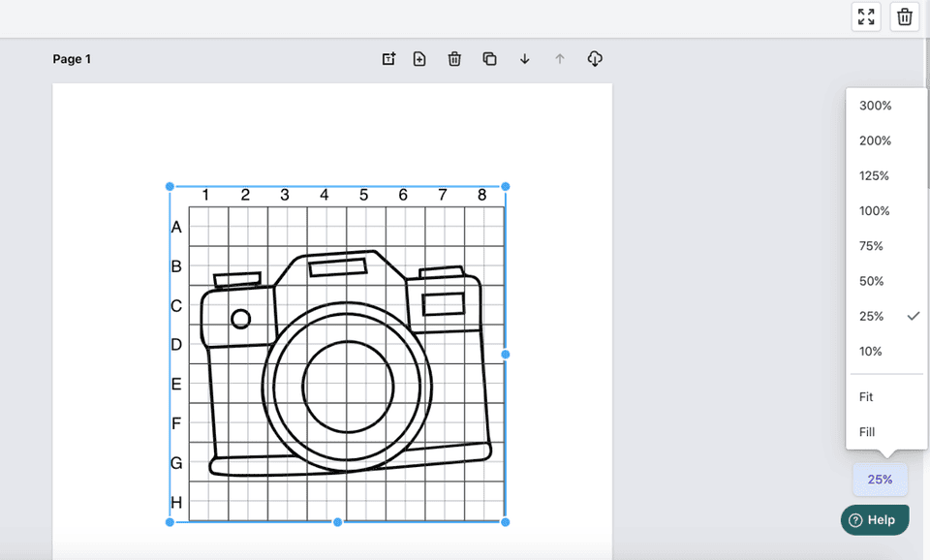Move Page 1 down with arrow icon

(x=524, y=59)
